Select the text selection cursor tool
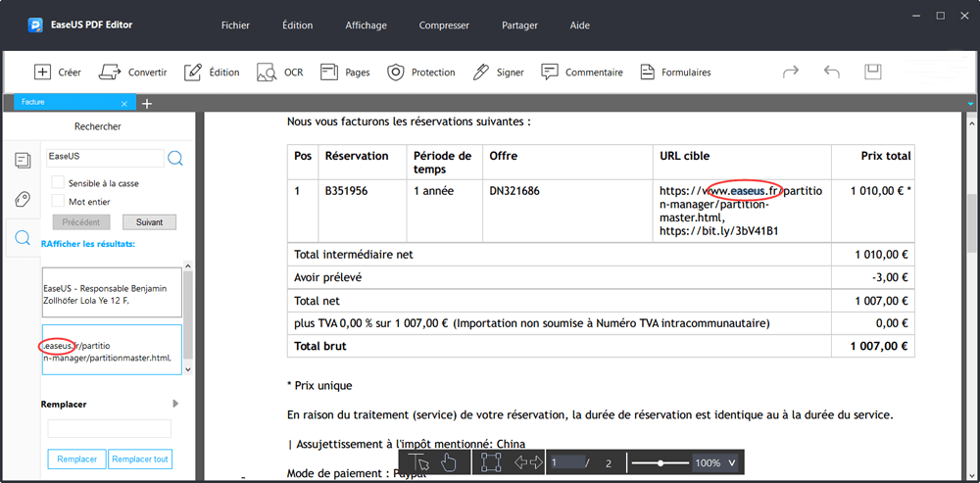The image size is (980, 483). (419, 463)
